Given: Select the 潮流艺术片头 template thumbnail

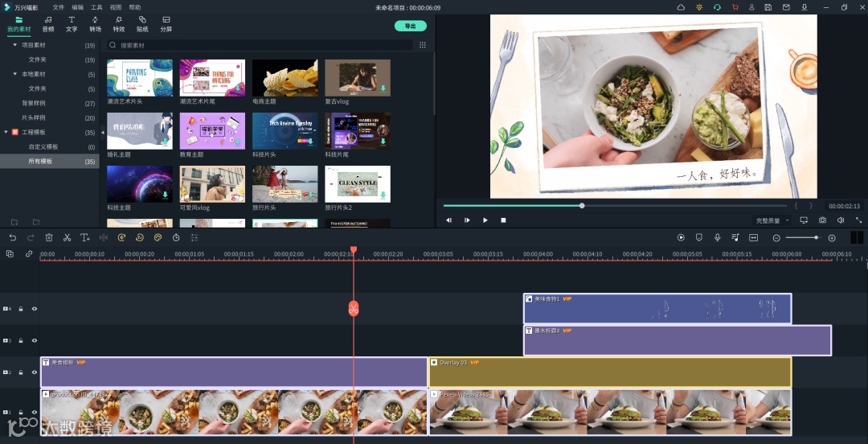Looking at the screenshot, I should 140,78.
